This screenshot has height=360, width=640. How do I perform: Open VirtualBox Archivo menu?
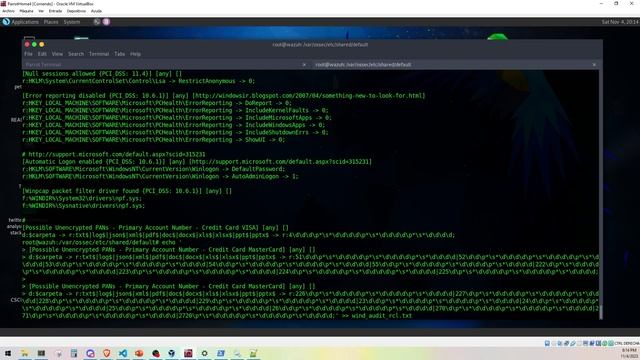(x=9, y=11)
